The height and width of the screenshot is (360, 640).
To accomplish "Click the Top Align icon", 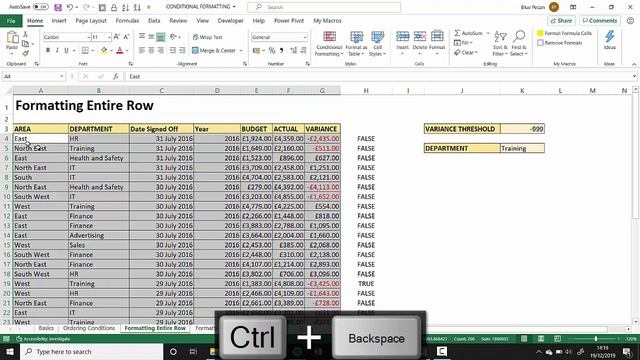I will coord(142,37).
